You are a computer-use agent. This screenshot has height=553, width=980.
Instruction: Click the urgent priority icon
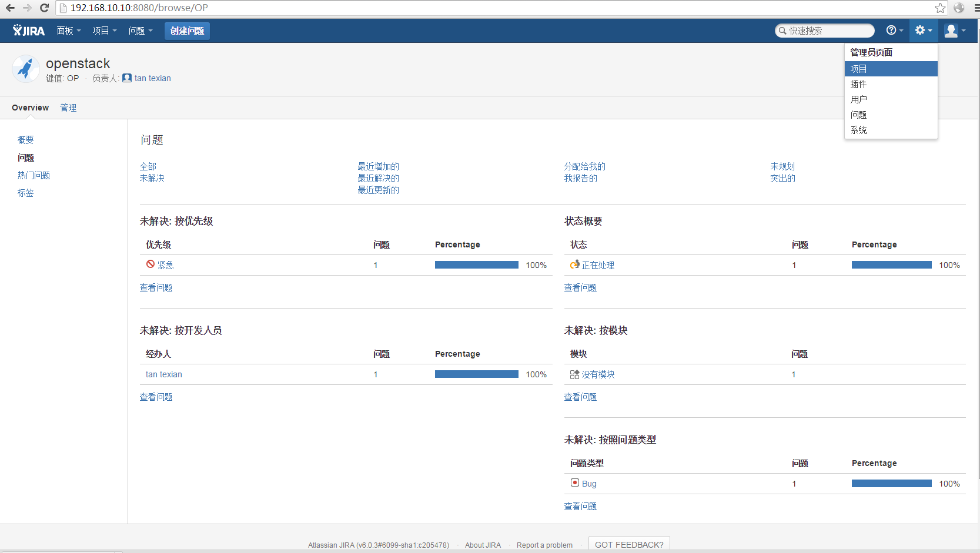click(x=150, y=264)
